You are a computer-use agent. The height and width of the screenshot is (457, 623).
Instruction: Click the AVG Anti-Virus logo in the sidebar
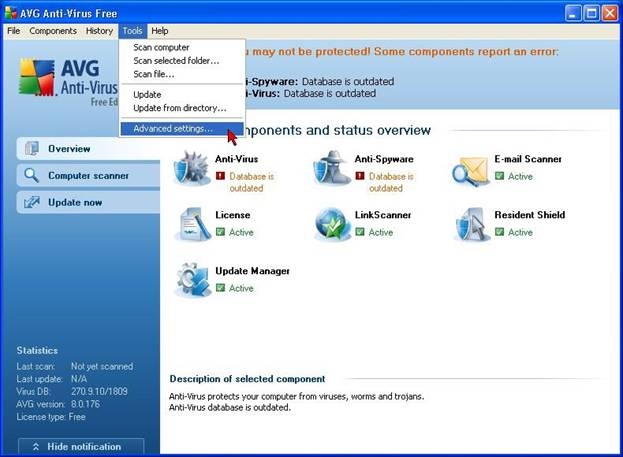pyautogui.click(x=68, y=82)
